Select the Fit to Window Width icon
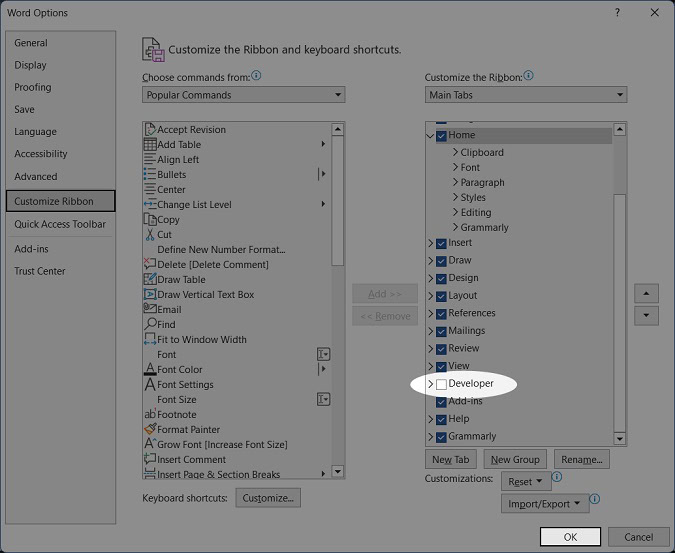This screenshot has height=553, width=675. coord(150,340)
